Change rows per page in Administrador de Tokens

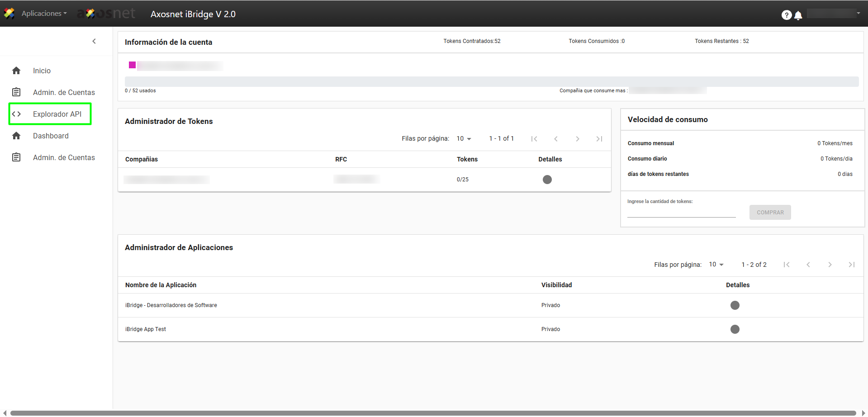point(464,138)
